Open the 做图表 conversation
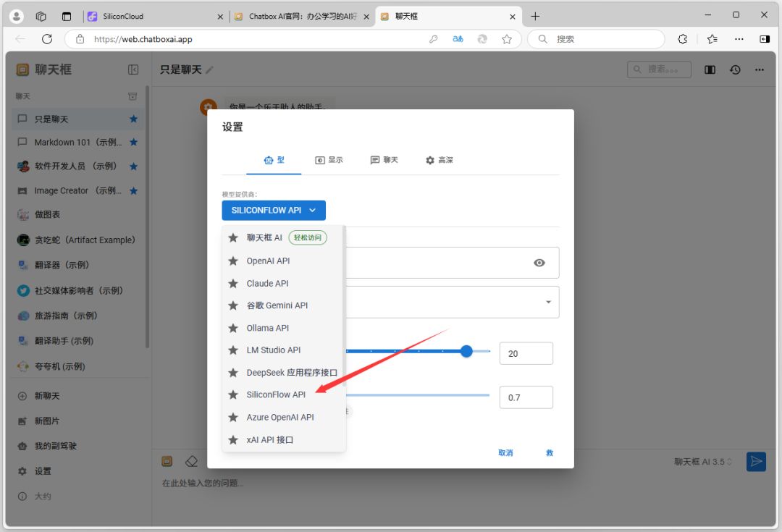Screen dimensions: 782x532 pyautogui.click(x=77, y=214)
